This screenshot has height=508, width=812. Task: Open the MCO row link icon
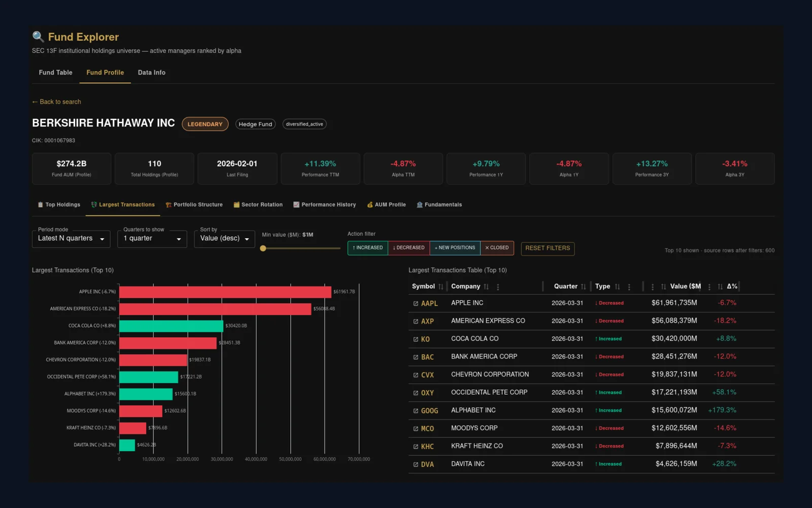416,429
